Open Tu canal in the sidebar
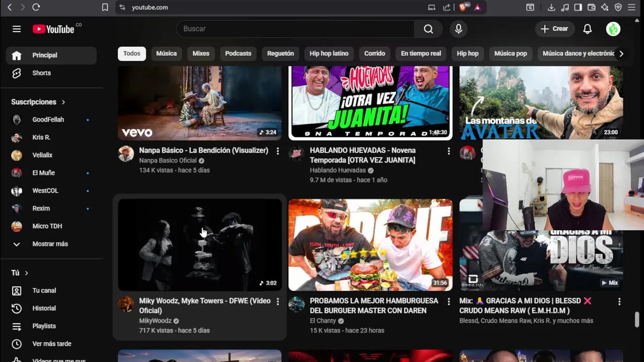 [51, 291]
